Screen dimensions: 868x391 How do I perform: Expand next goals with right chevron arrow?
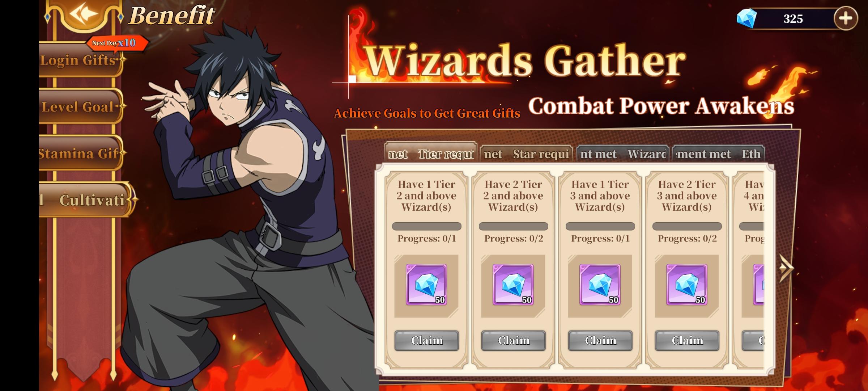coord(786,268)
